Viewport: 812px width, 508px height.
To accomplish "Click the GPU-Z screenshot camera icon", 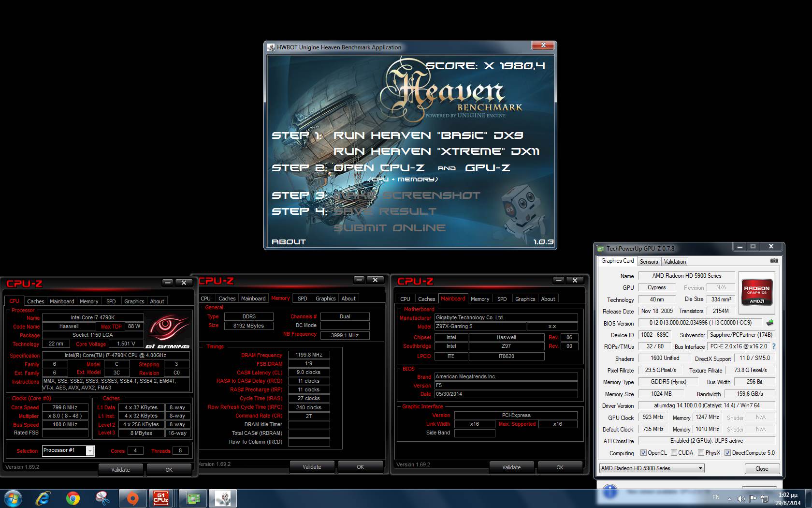I will tap(774, 261).
